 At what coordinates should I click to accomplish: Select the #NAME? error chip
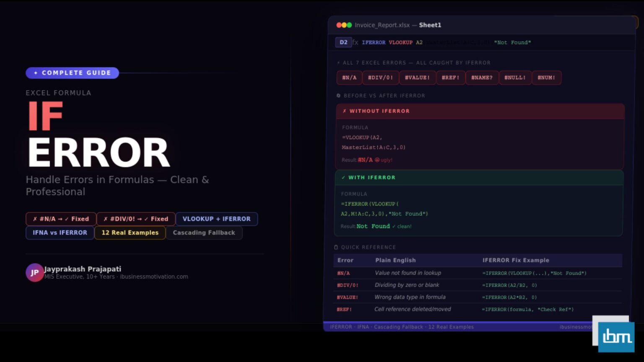482,78
